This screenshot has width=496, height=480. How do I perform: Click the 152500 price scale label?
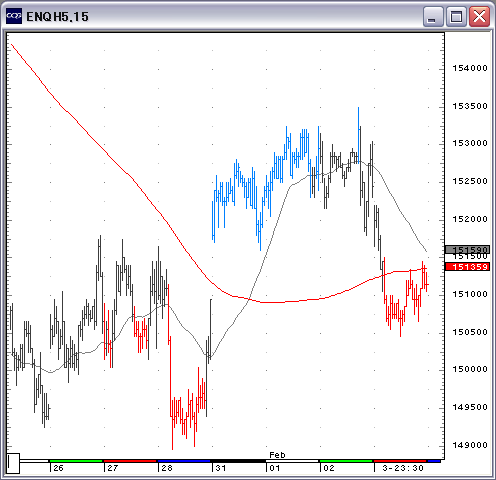point(470,181)
